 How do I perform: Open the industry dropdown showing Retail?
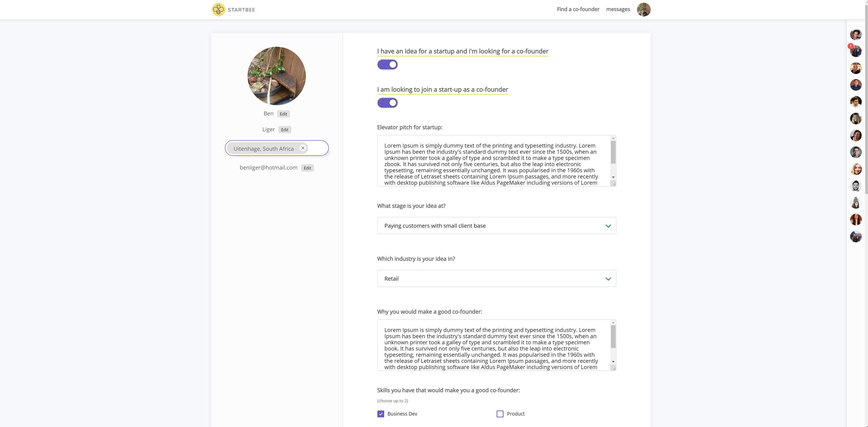[496, 278]
